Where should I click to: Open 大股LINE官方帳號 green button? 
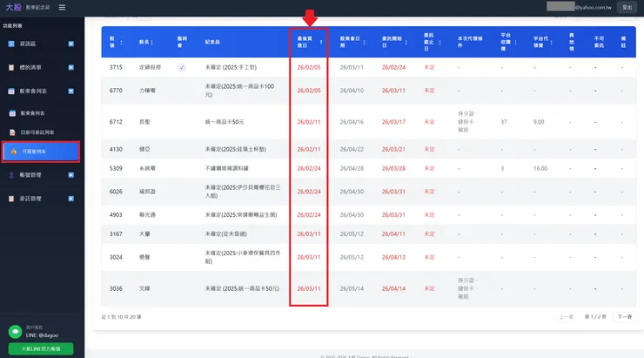coord(41,348)
